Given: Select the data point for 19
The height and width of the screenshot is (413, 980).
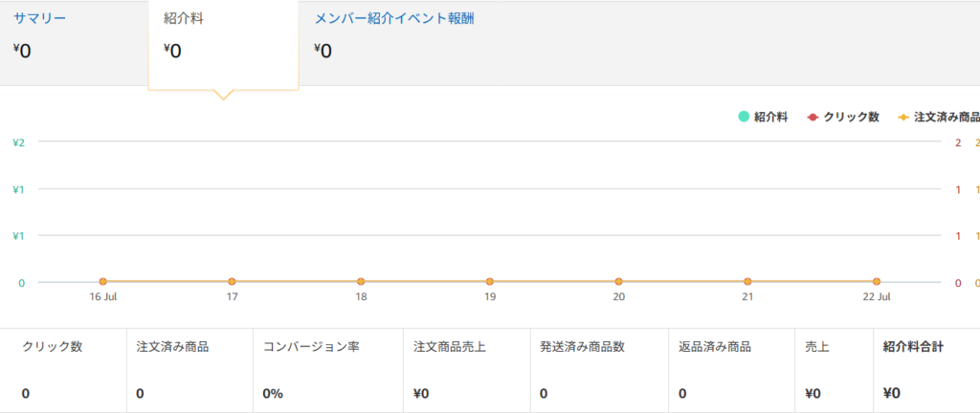Looking at the screenshot, I should (490, 282).
